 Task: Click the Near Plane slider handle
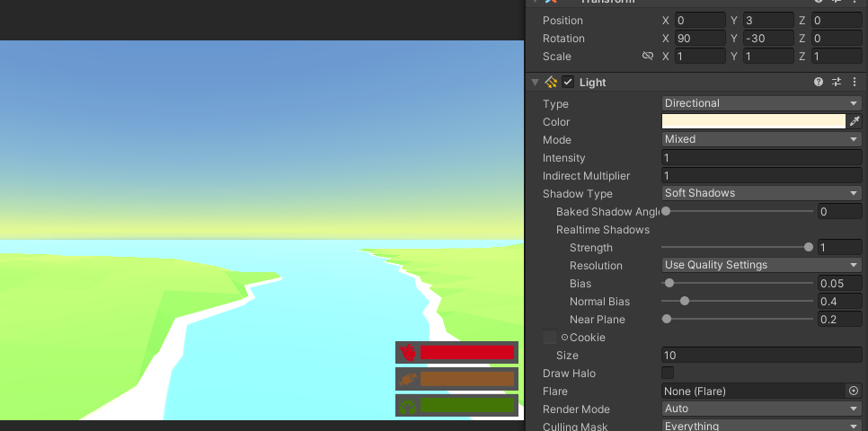[x=667, y=320]
